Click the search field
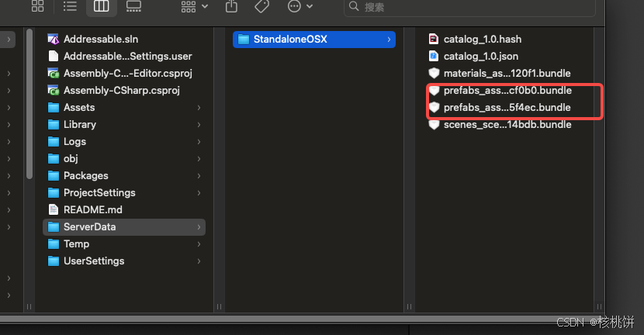Image resolution: width=644 pixels, height=335 pixels. [469, 7]
